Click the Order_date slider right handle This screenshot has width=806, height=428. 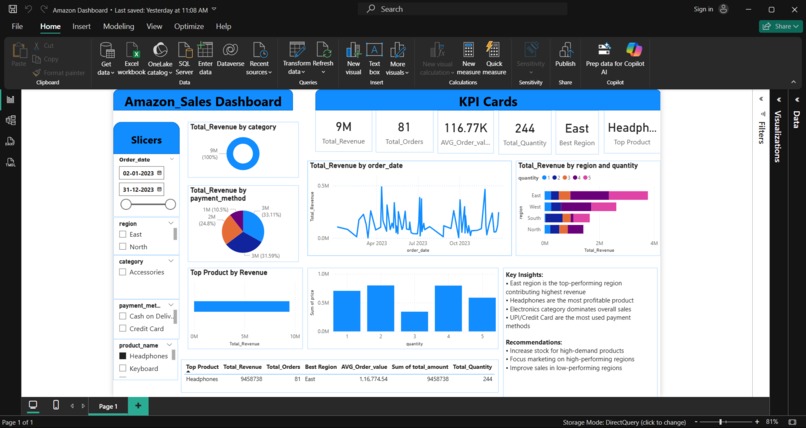[170, 204]
